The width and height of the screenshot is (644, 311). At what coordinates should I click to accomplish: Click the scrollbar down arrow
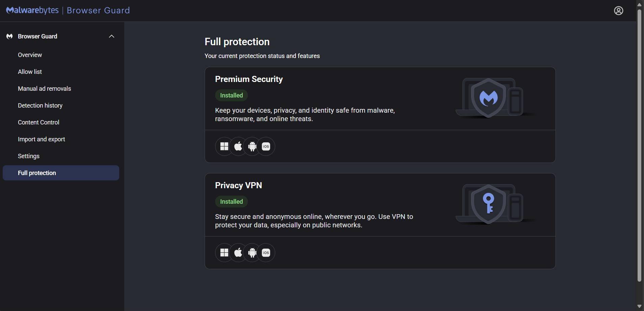[639, 306]
